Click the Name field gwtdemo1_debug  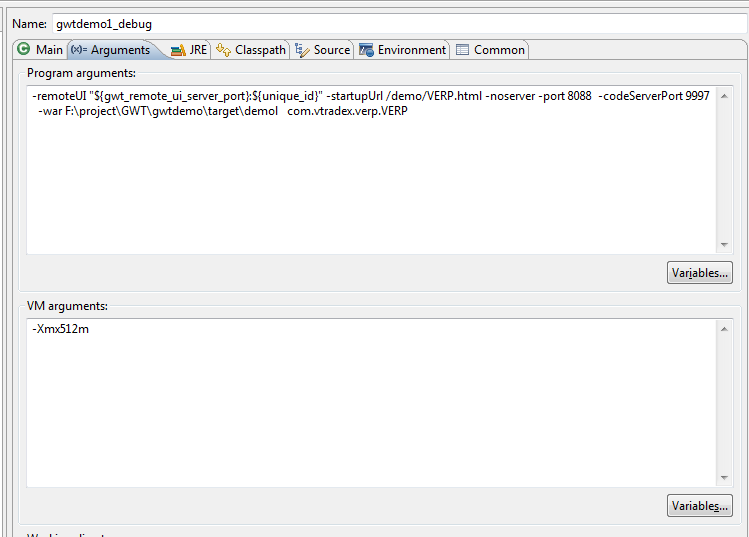(x=400, y=24)
